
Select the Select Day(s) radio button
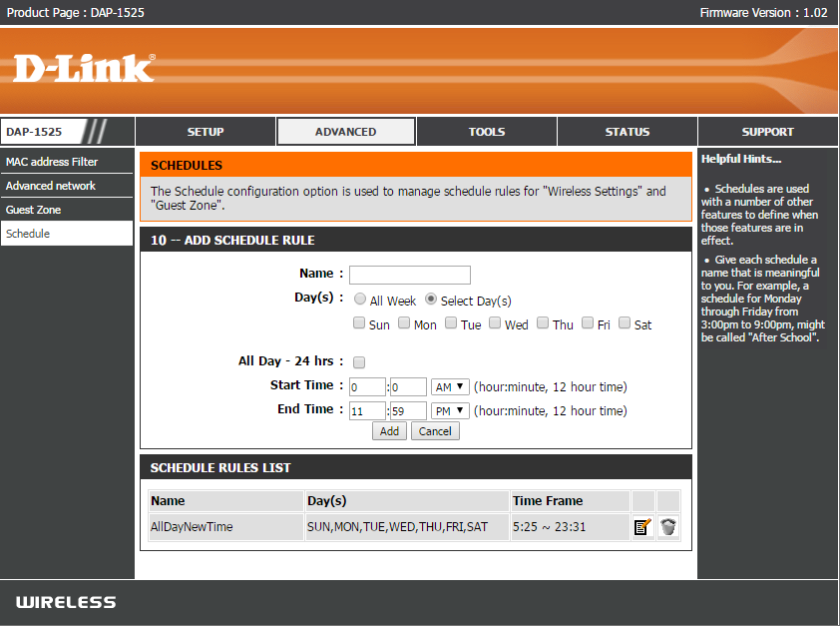431,300
